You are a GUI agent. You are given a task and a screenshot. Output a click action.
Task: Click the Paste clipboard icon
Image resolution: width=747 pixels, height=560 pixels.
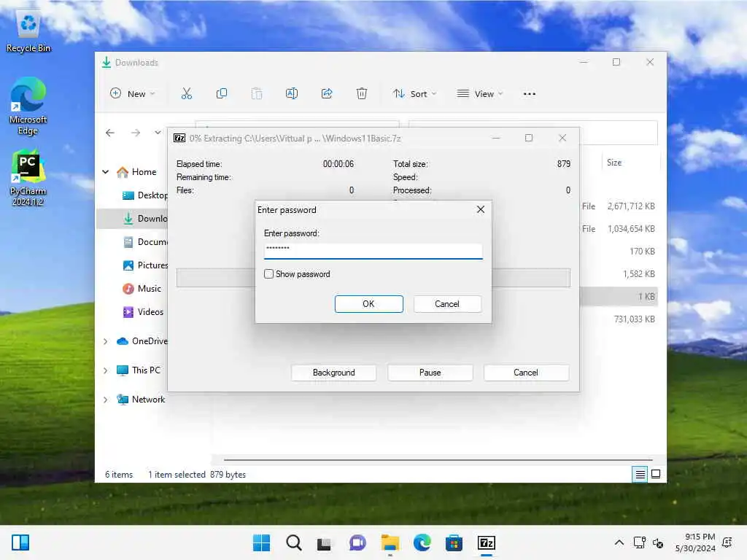point(257,94)
